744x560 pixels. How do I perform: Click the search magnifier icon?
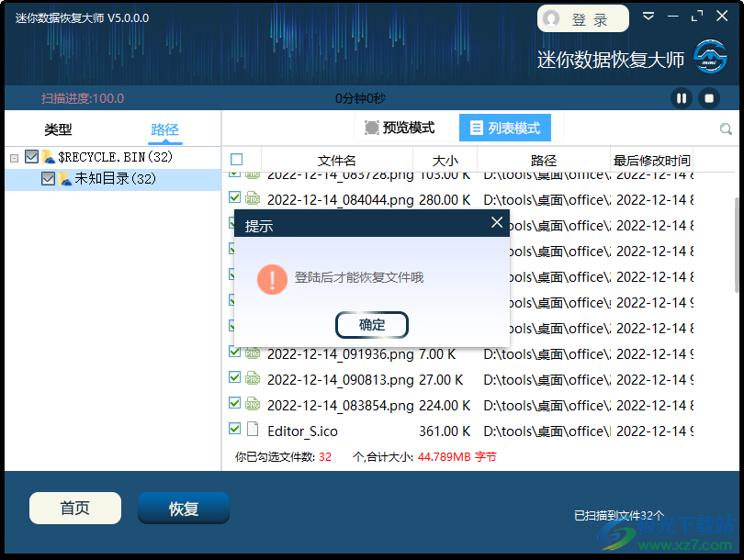[727, 129]
